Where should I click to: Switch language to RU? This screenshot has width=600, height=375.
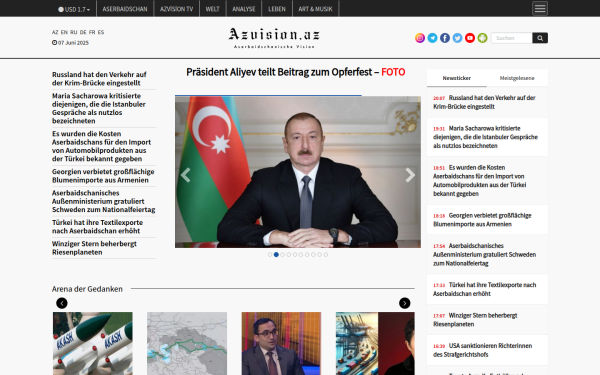(74, 32)
